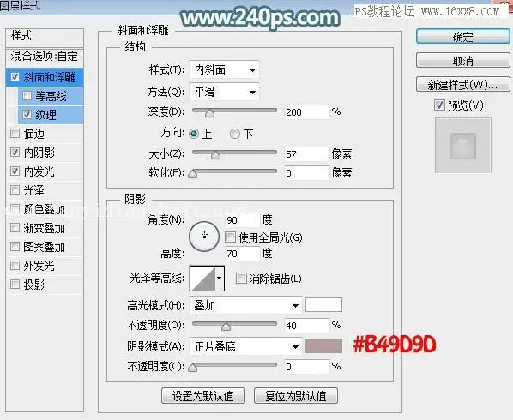The height and width of the screenshot is (420, 513).
Task: Click the 光泽等高线 contour thumbnail
Action: pos(202,279)
